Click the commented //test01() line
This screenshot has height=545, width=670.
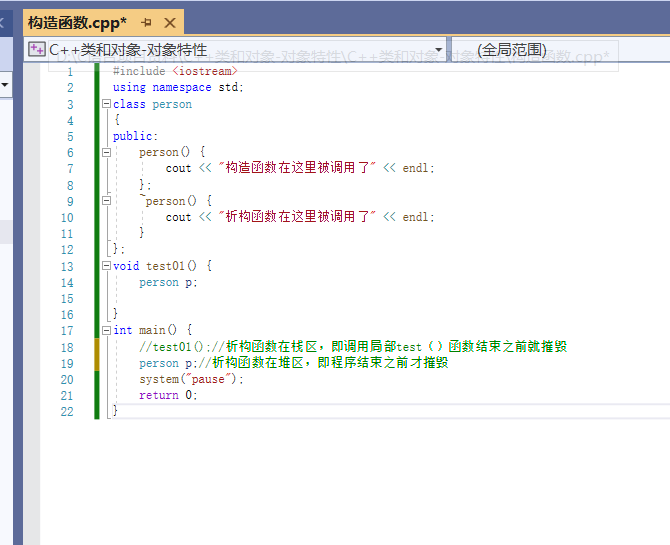tap(353, 347)
